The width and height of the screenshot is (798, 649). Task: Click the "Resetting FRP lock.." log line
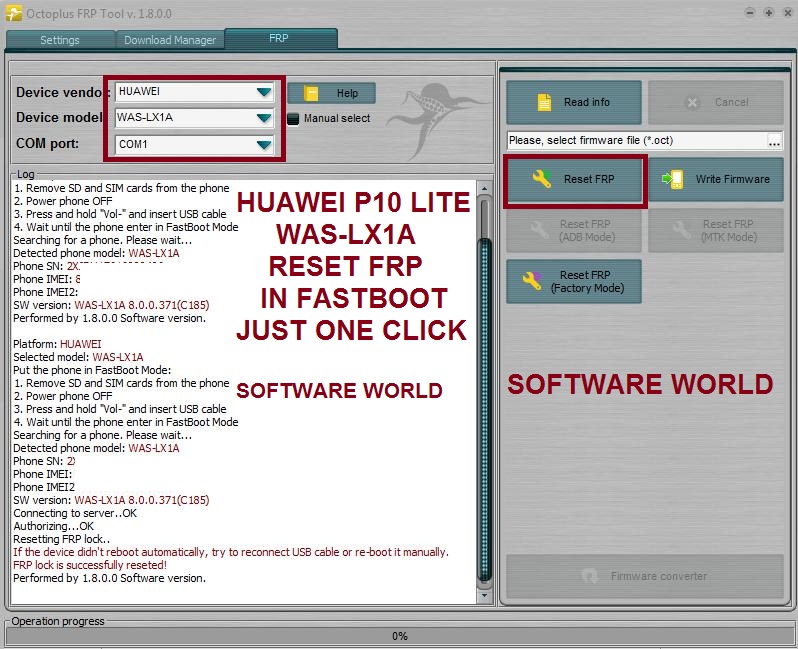point(62,539)
